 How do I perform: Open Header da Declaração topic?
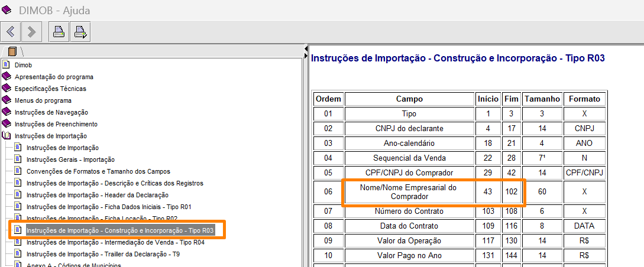(98, 195)
